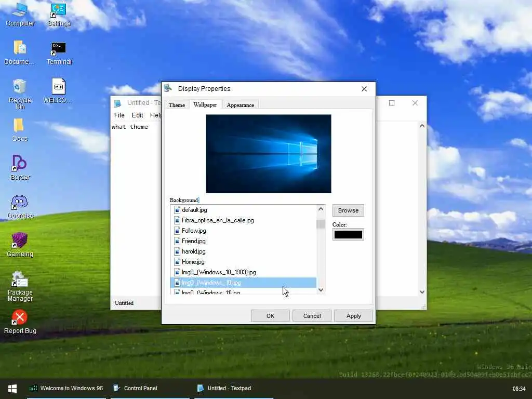The image size is (532, 399).
Task: Switch to Control Panel taskbar item
Action: tap(149, 389)
